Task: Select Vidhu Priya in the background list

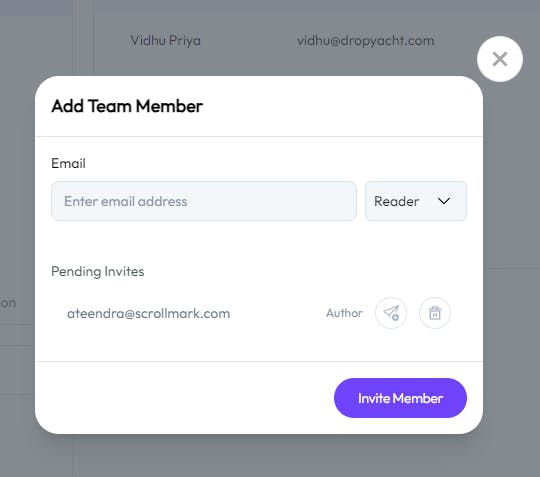Action: click(x=165, y=41)
